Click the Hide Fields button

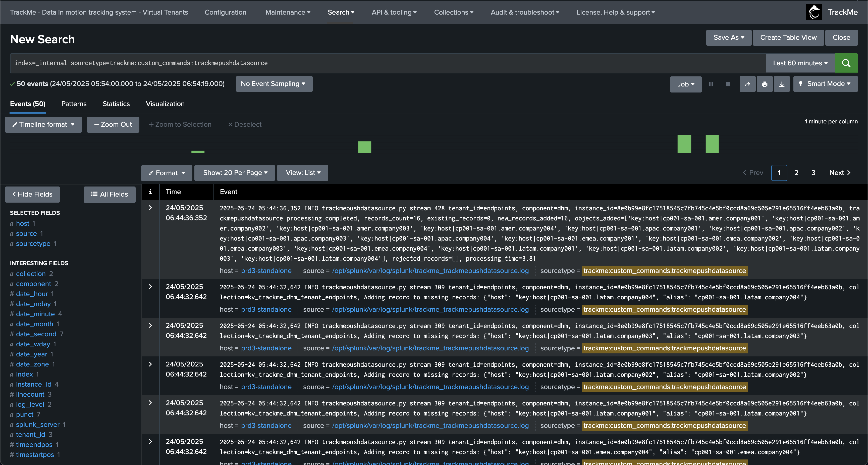tap(32, 194)
